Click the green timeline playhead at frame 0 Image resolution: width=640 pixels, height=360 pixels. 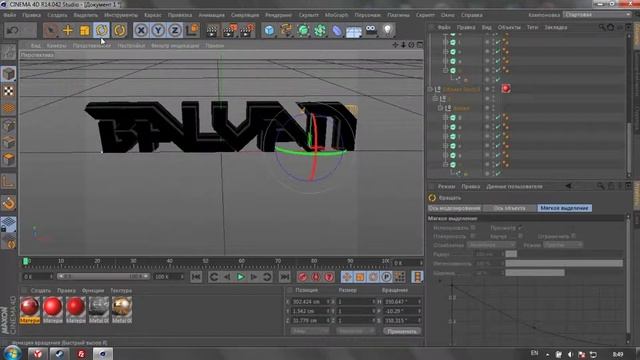[x=25, y=261]
